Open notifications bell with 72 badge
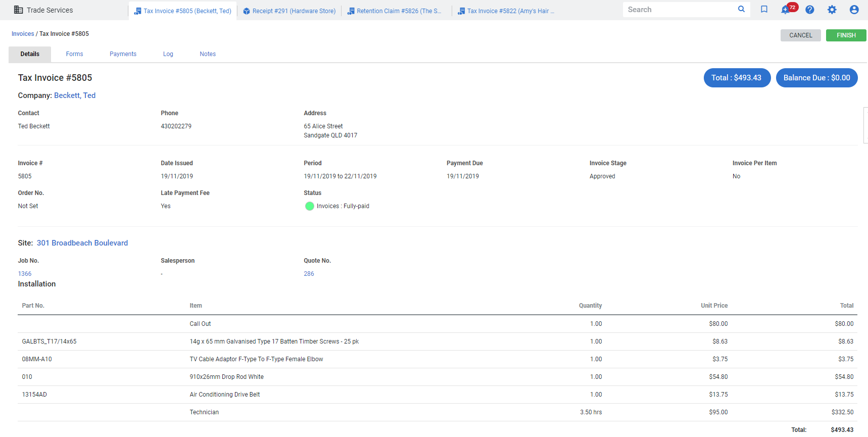The image size is (868, 437). (x=786, y=10)
